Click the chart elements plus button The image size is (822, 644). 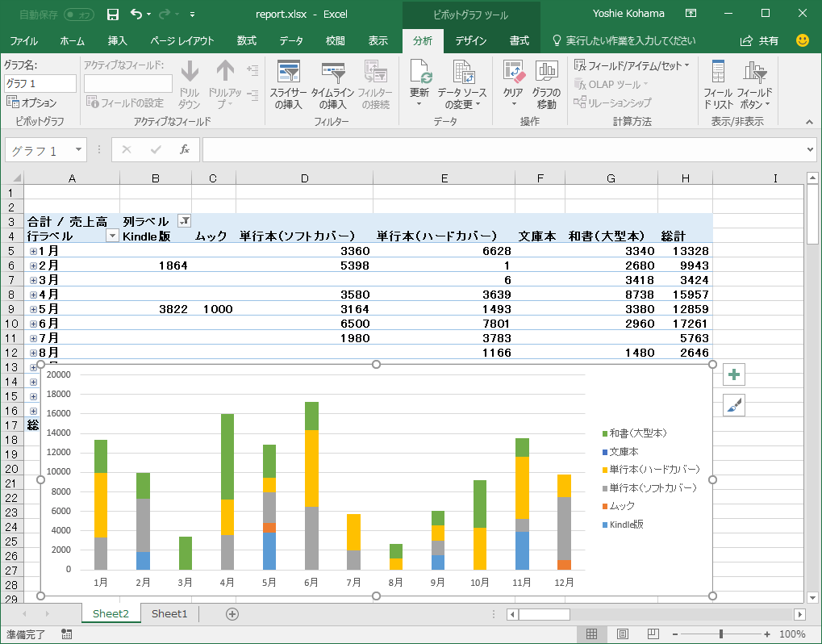(x=733, y=374)
